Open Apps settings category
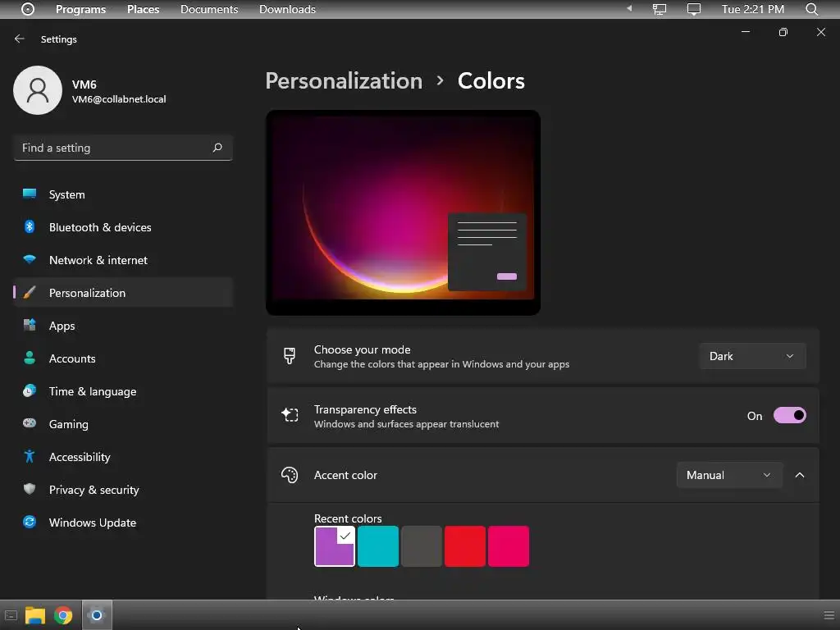 (x=123, y=325)
